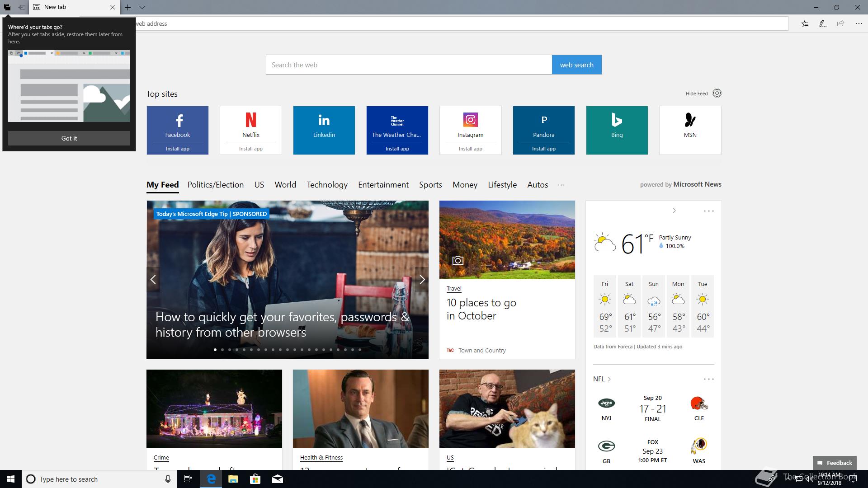Open the Christmas lights house crime story
Image resolution: width=868 pixels, height=488 pixels.
(x=214, y=409)
